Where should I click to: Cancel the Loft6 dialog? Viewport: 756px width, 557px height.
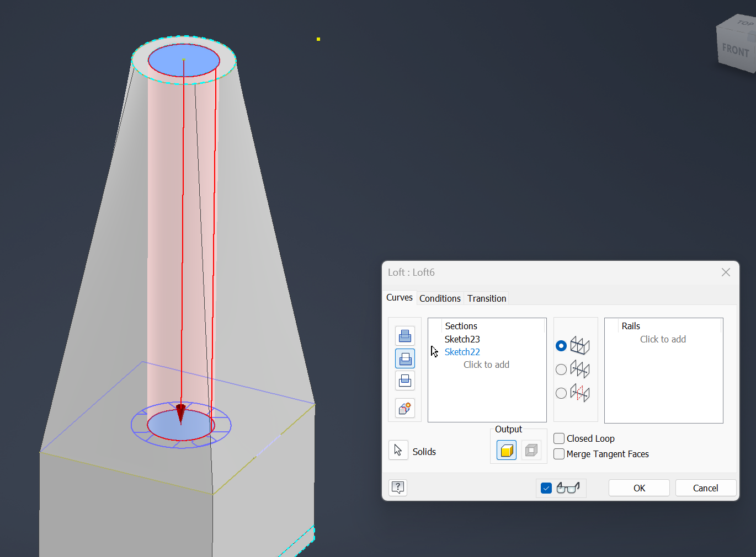(x=705, y=488)
